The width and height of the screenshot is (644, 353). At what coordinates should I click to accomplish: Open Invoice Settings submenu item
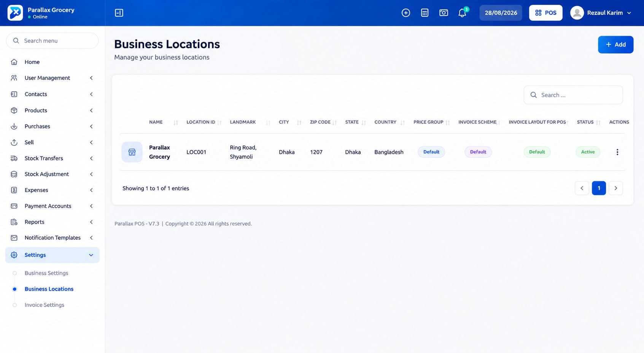click(45, 305)
